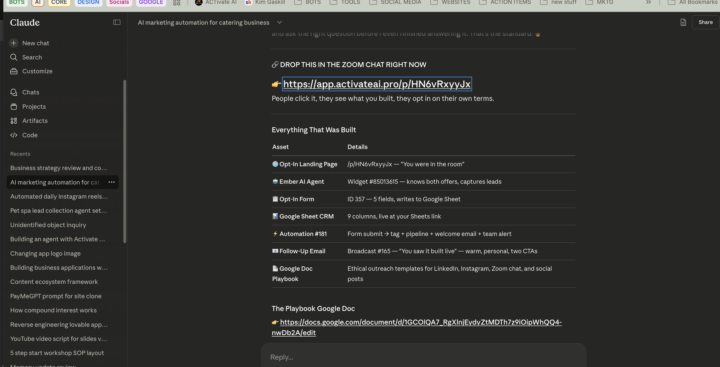Open the ACTivate AI bookmark
This screenshot has height=367, width=720.
point(216,2)
